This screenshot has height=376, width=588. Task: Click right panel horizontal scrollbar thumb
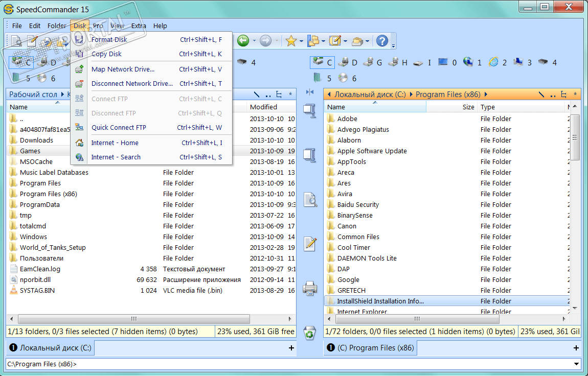point(417,319)
